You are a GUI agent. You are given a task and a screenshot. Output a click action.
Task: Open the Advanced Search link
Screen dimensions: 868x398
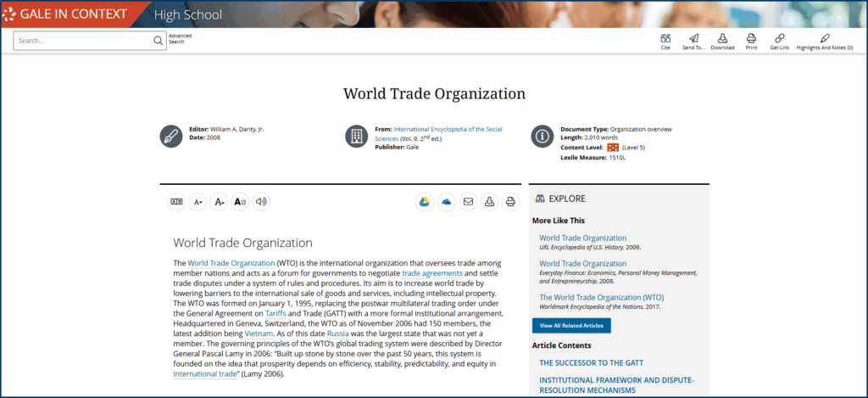click(180, 38)
